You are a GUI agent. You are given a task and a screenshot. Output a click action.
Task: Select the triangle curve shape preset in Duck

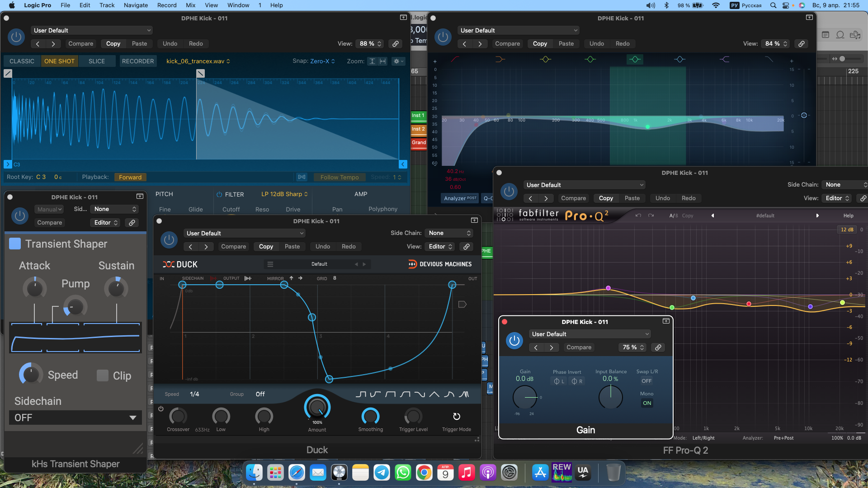[x=434, y=394]
